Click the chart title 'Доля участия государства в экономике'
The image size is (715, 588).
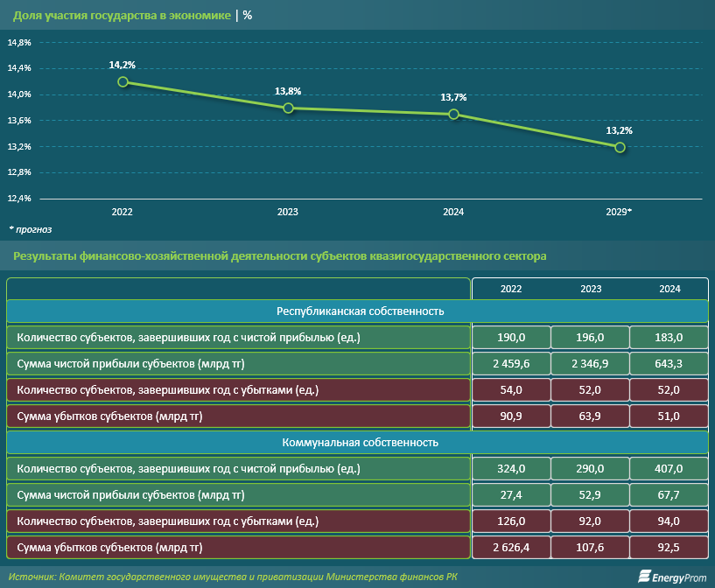click(122, 16)
